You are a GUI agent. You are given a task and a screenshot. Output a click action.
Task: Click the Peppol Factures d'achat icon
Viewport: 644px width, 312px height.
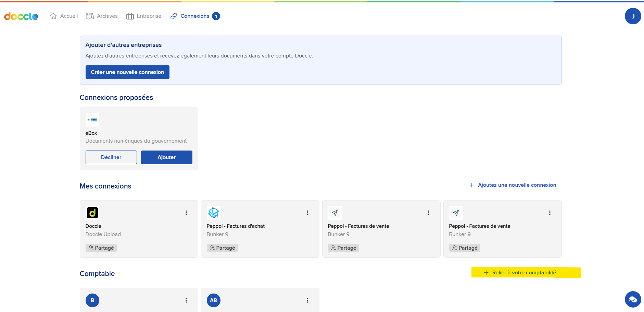tap(214, 213)
